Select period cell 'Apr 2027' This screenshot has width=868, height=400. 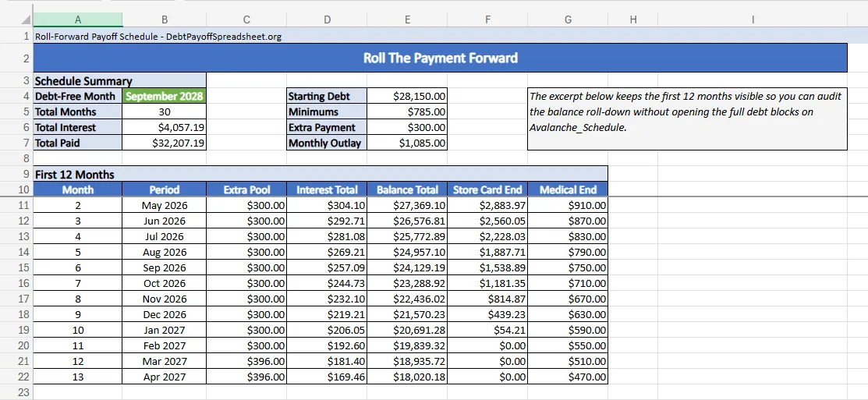(165, 377)
